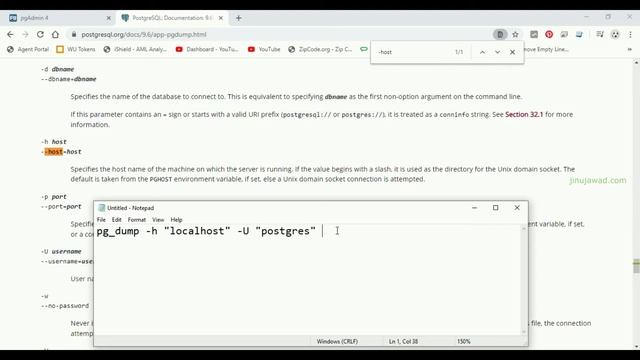
Task: Bookmark this page with star icon
Action: point(516,35)
